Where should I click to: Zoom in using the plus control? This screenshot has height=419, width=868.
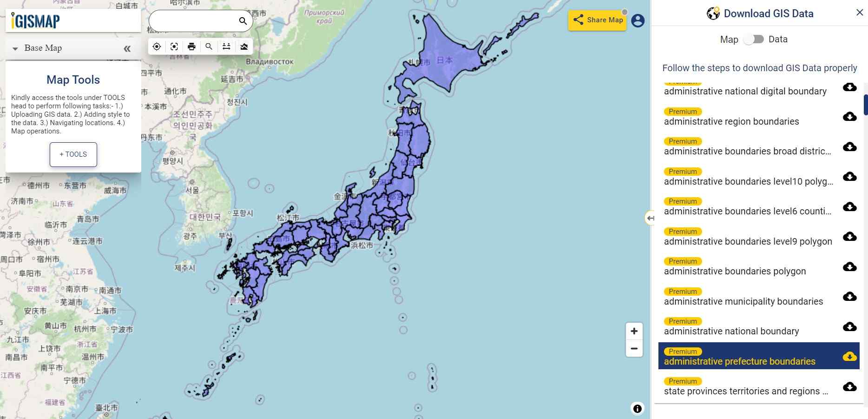pos(634,331)
